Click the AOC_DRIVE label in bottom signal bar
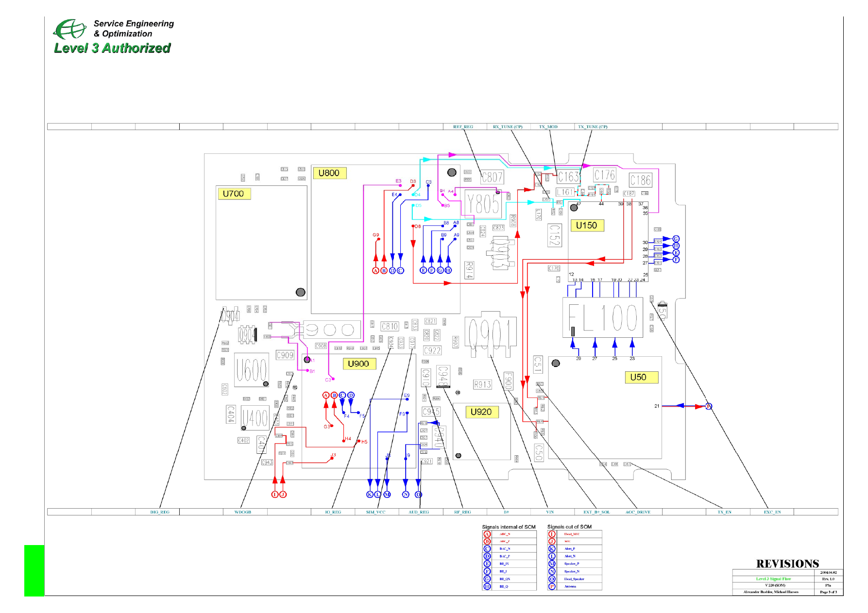This screenshot has height=613, width=868. coord(638,512)
